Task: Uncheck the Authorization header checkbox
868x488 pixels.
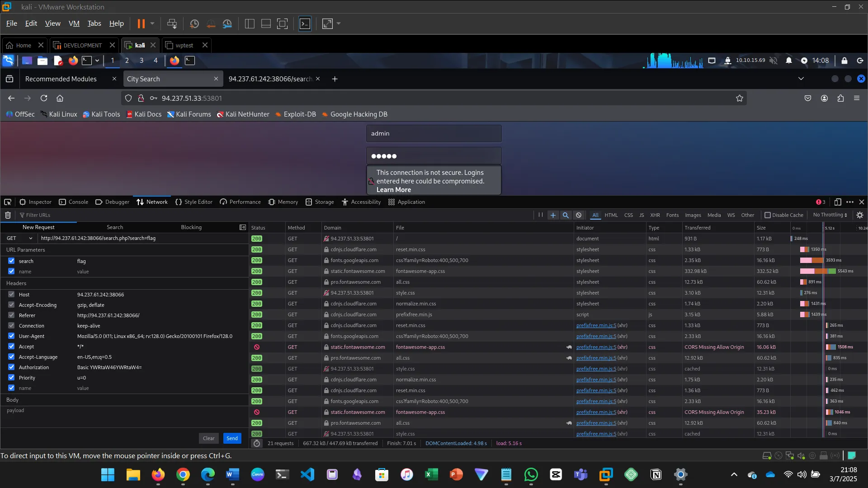Action: point(11,367)
